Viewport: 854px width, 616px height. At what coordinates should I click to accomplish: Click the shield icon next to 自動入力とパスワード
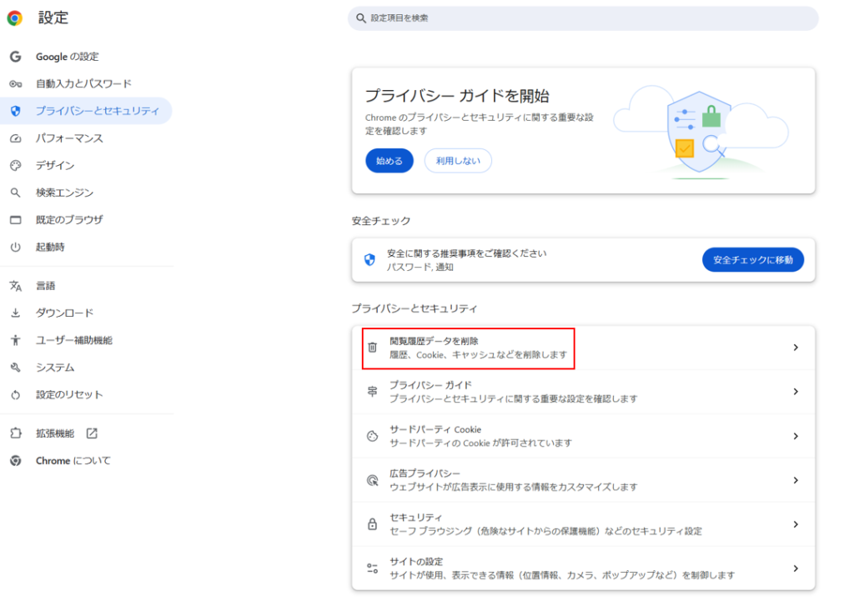click(x=17, y=83)
